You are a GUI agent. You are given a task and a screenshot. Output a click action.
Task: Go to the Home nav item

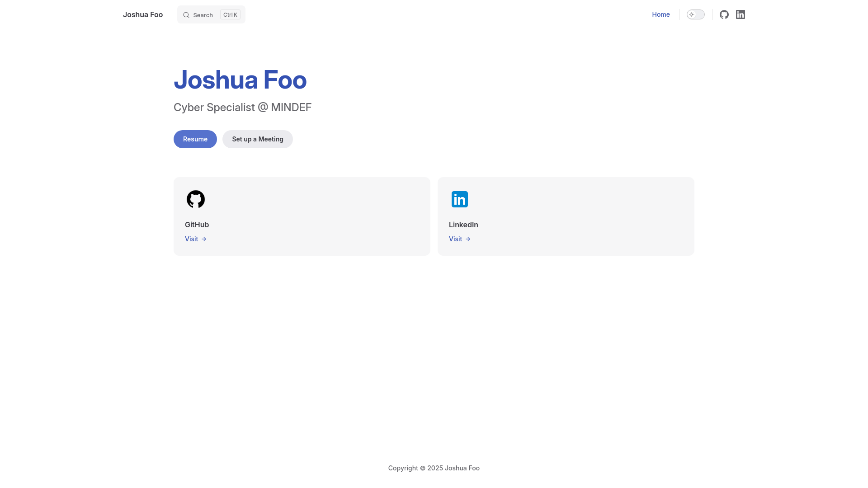(x=661, y=14)
